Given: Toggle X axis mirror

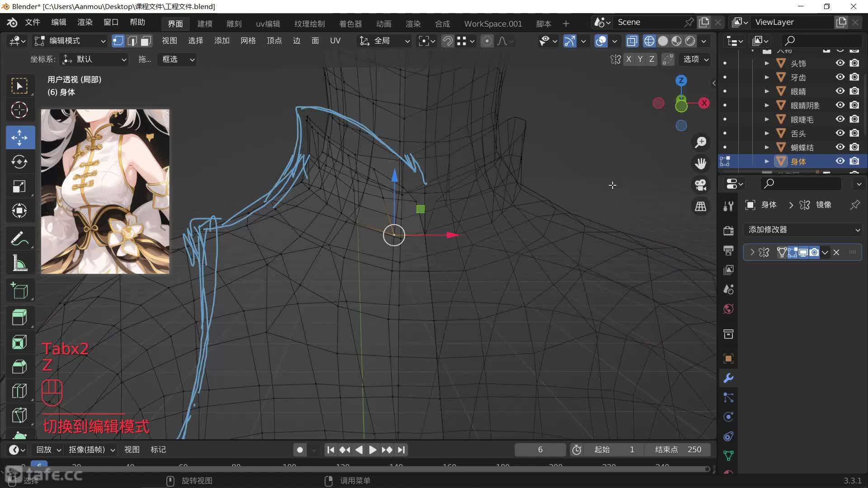Looking at the screenshot, I should click(628, 59).
